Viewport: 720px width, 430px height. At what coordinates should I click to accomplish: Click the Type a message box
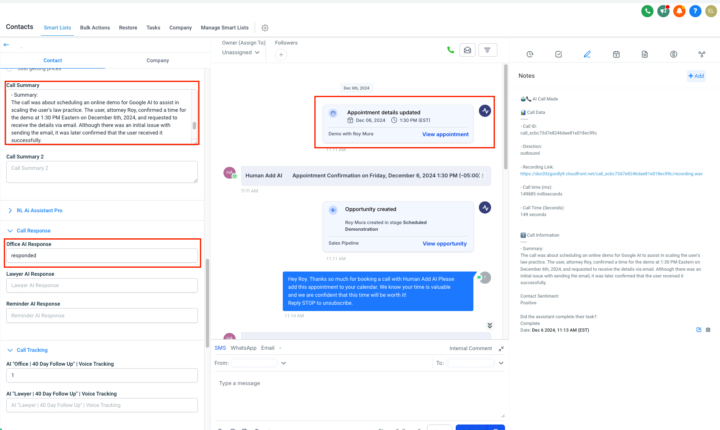360,396
